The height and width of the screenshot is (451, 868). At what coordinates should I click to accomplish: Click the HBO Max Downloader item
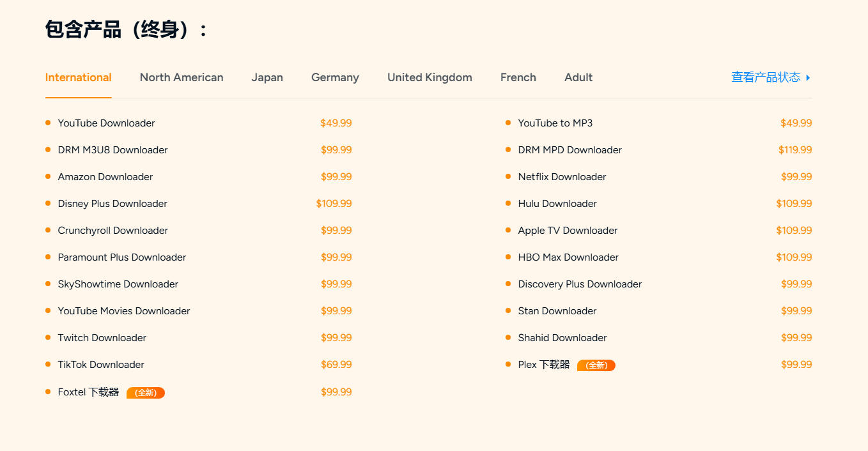[568, 257]
